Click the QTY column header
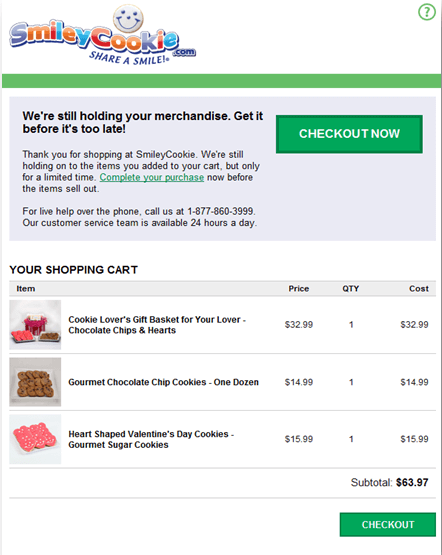 coord(351,288)
